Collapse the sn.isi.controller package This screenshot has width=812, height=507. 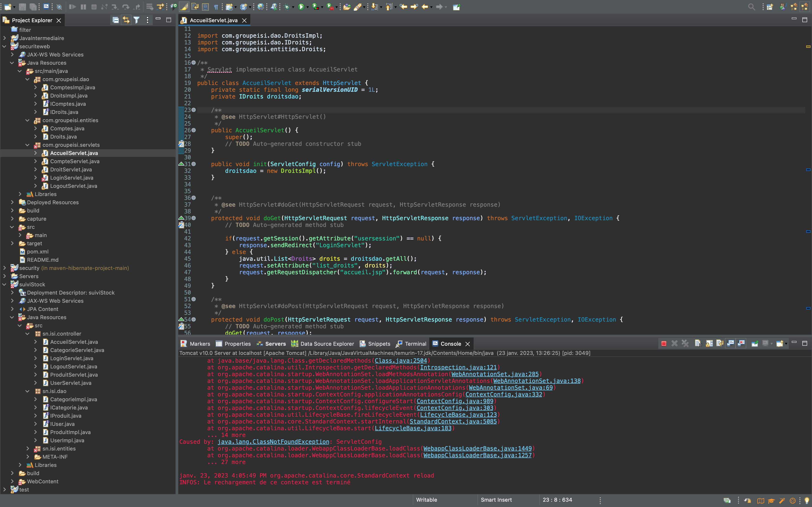(x=28, y=334)
